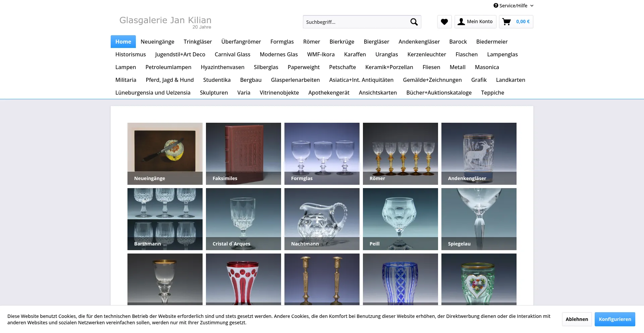Open the Bierkrüge menu item
Viewport: 644px width, 333px height.
(x=342, y=42)
